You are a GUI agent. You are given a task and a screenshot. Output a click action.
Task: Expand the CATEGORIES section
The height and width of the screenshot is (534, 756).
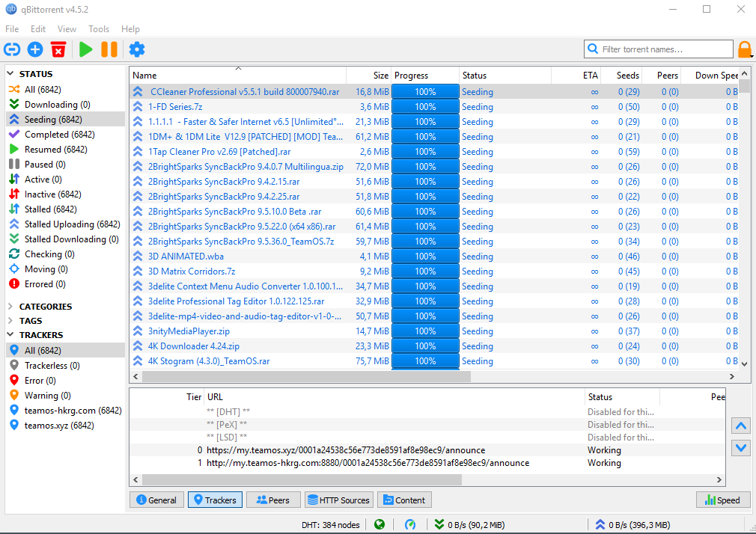(x=10, y=306)
